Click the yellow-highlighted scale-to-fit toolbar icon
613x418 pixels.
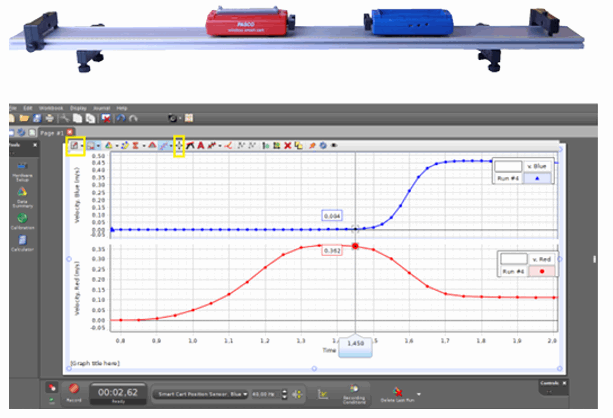tap(75, 146)
